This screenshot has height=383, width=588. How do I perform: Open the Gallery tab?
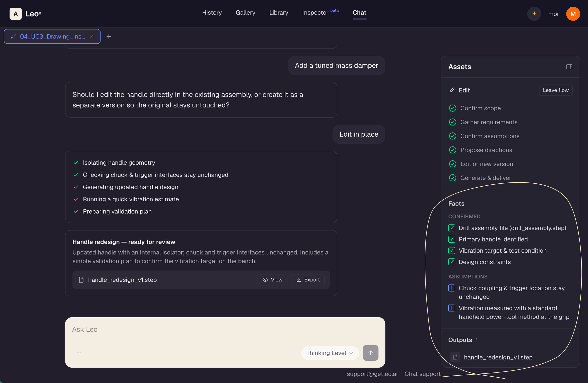(x=245, y=13)
